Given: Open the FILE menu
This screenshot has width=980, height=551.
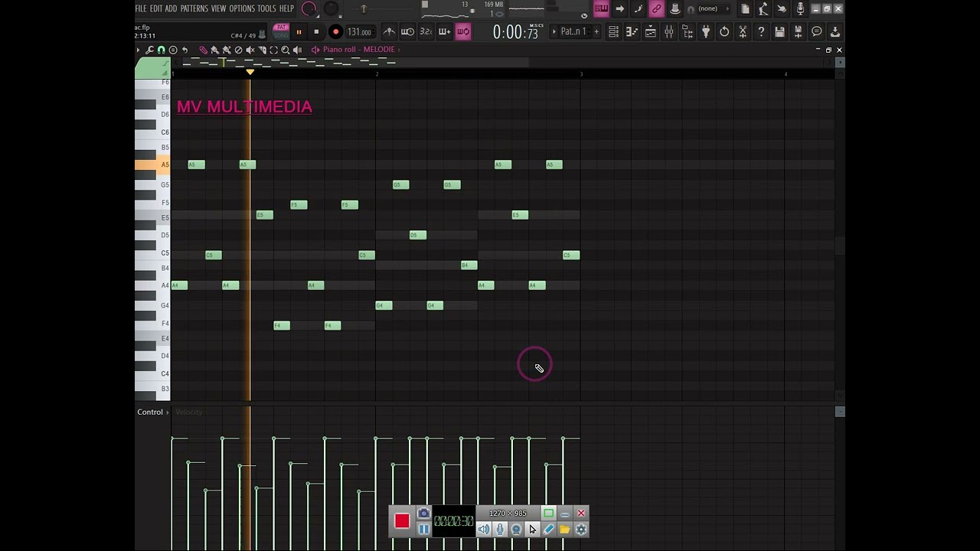Looking at the screenshot, I should pyautogui.click(x=141, y=8).
